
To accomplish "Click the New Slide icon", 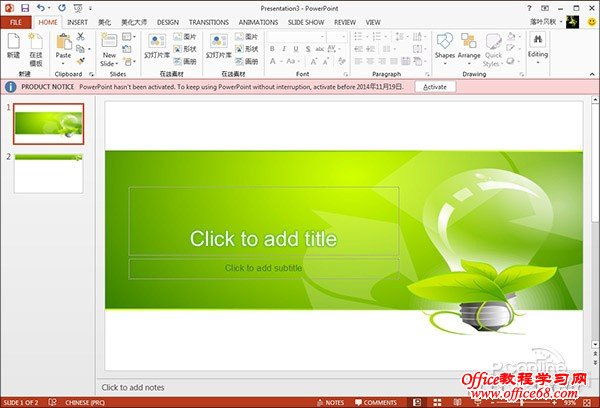I will [109, 41].
